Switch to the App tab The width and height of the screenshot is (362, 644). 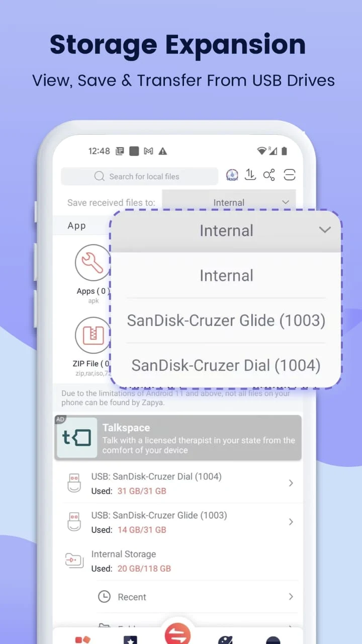coord(77,226)
